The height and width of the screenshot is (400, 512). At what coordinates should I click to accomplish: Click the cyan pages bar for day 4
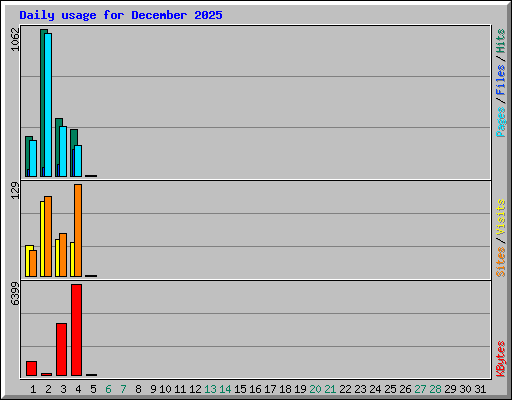[78, 161]
